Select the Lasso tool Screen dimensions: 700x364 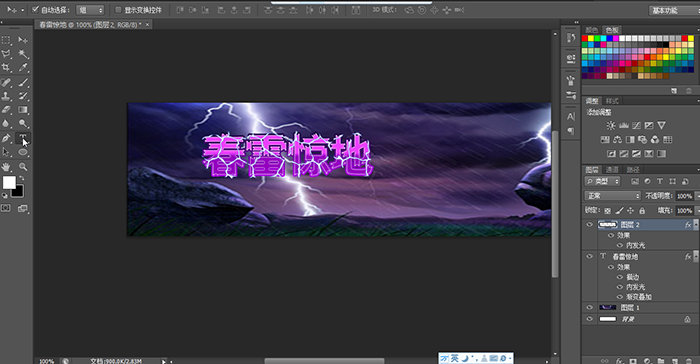pyautogui.click(x=6, y=54)
